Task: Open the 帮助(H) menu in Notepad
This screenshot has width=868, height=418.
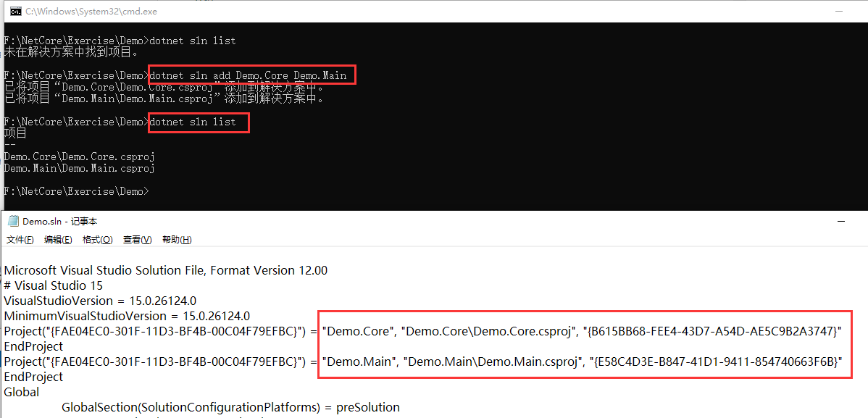Action: pos(176,239)
